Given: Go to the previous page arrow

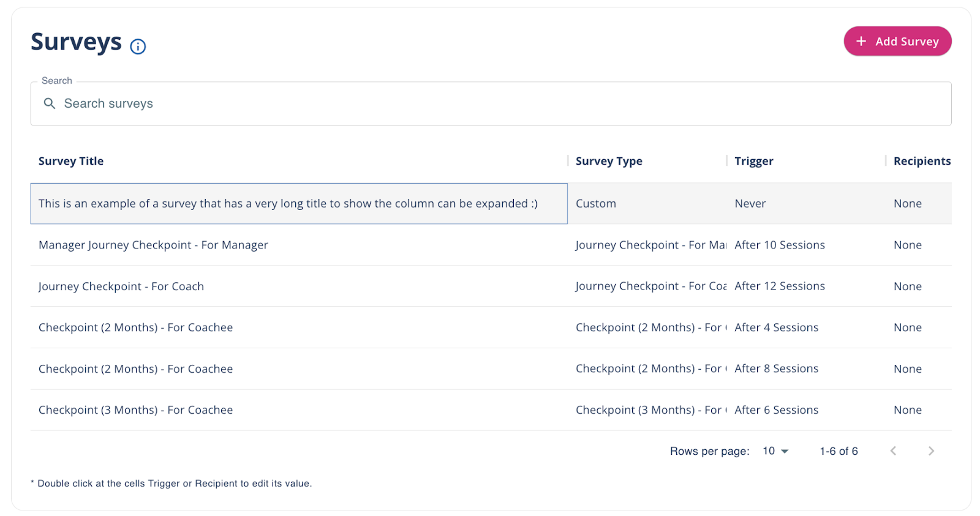Looking at the screenshot, I should [x=893, y=451].
